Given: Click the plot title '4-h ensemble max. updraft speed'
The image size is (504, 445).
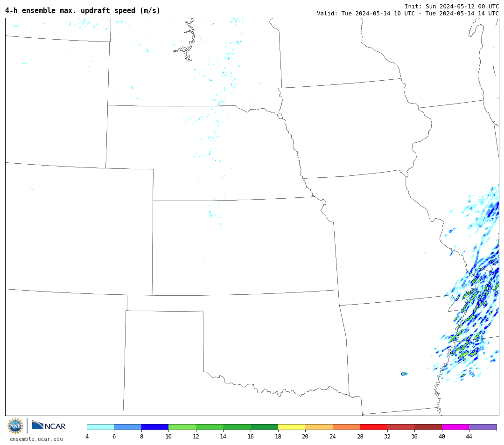Looking at the screenshot, I should click(83, 10).
